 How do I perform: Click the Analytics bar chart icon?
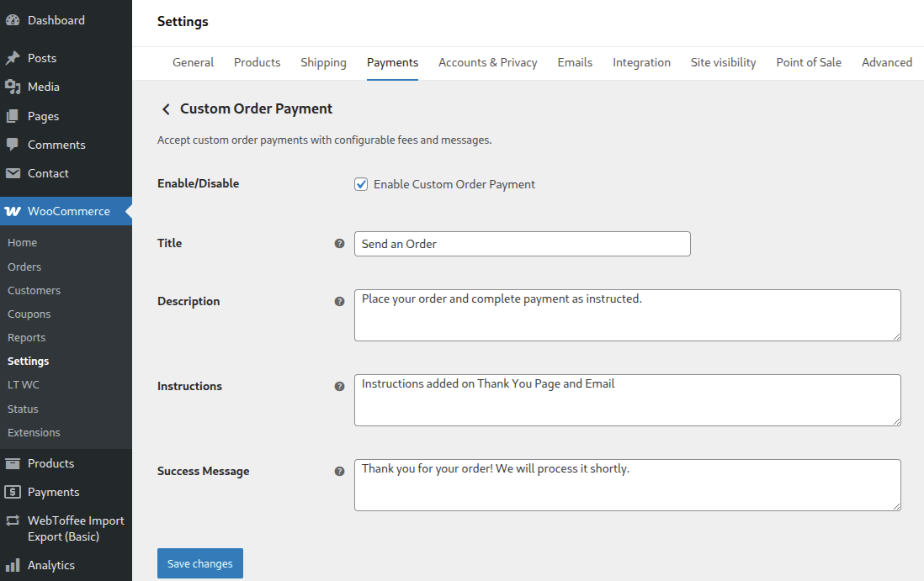point(13,566)
